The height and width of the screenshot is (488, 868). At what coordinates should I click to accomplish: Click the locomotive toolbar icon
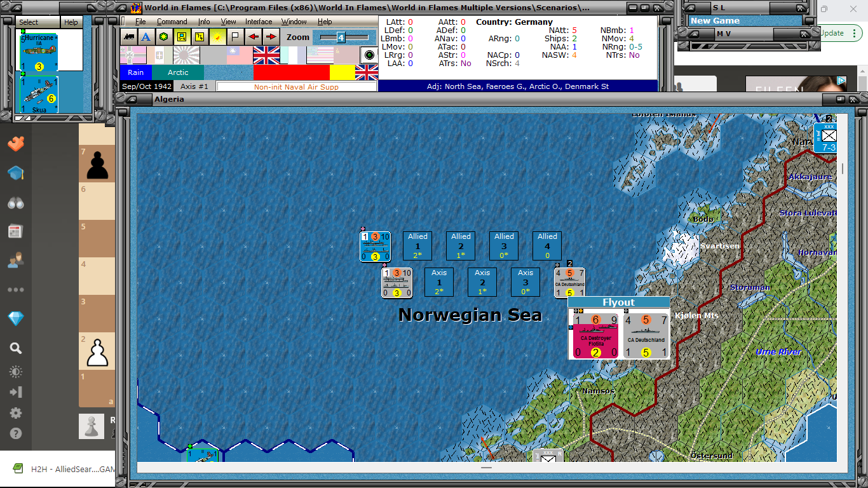tap(129, 37)
